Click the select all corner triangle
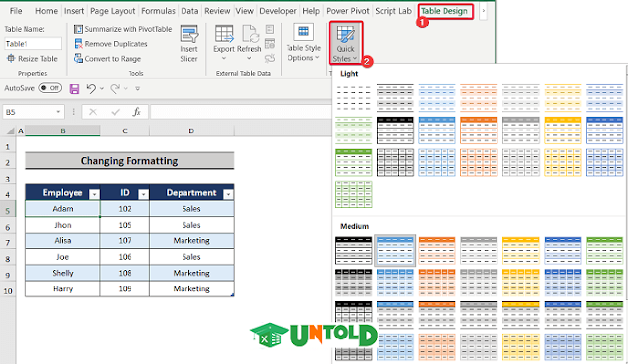Viewport: 628px width, 364px height. [10, 130]
